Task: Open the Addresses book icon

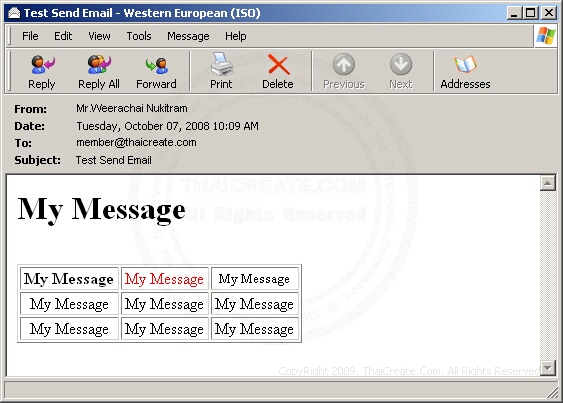Action: tap(465, 71)
